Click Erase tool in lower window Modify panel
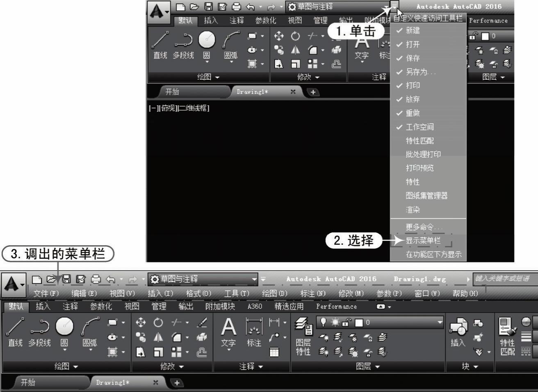Viewport: 538px width, 392px height. [x=201, y=323]
